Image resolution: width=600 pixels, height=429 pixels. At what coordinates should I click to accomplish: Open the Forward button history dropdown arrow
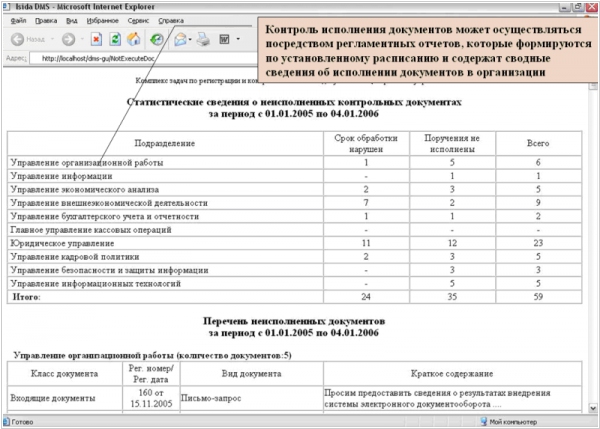(x=80, y=40)
